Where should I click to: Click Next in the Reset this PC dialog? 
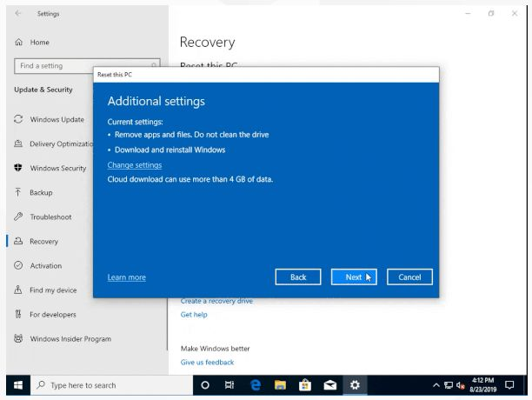(354, 277)
